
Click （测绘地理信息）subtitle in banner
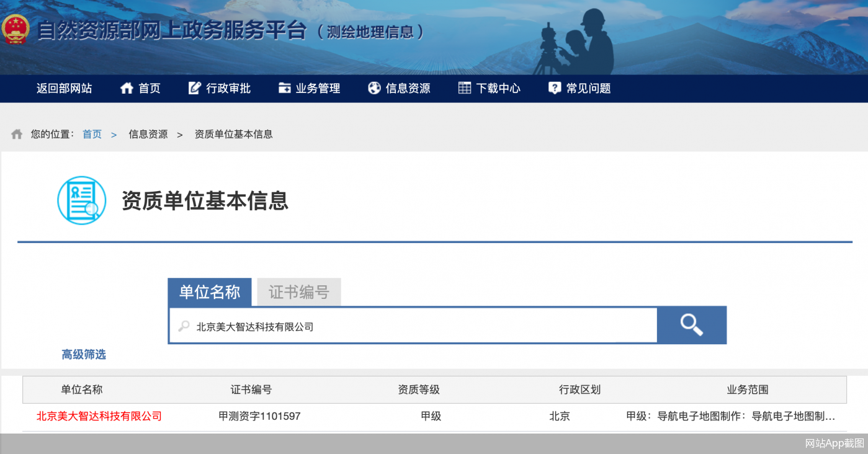tap(370, 32)
